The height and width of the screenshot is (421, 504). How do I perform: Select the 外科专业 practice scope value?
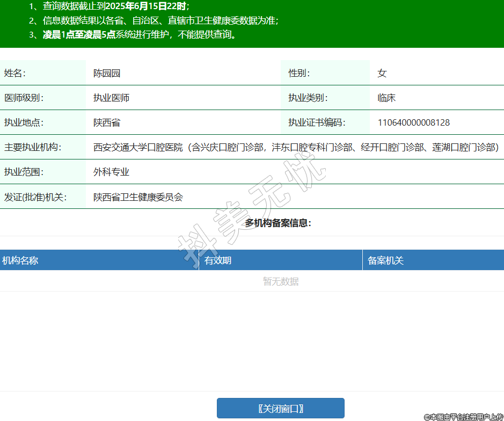(x=111, y=172)
